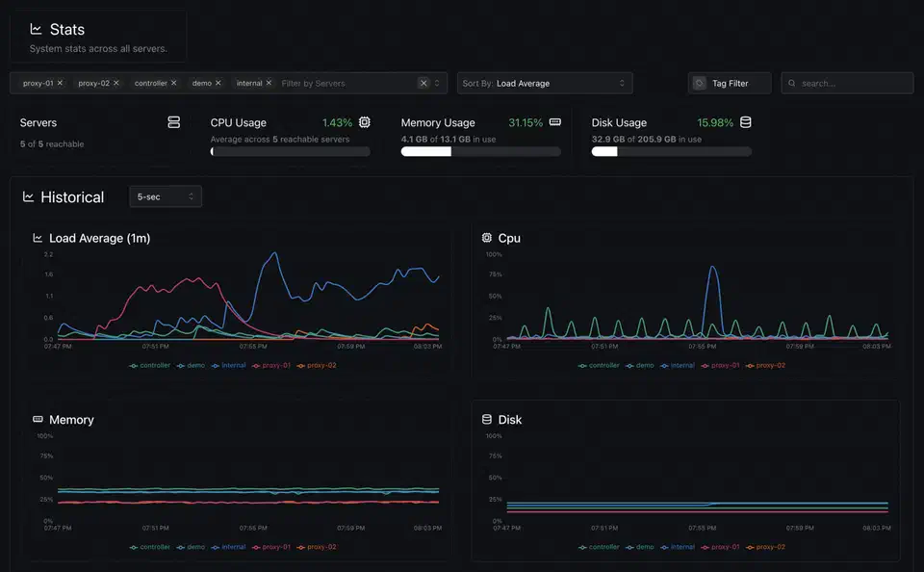Click the 31.15% memory usage value
The width and height of the screenshot is (924, 572).
pos(526,122)
